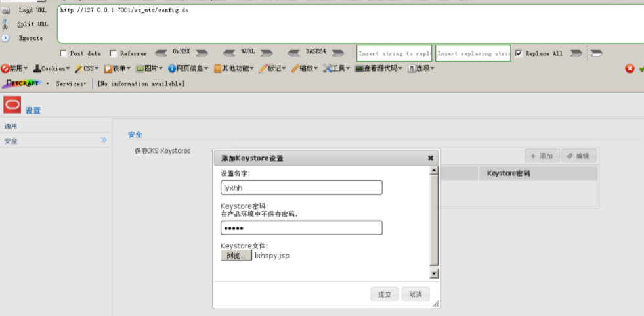The width and height of the screenshot is (644, 316).
Task: Click the dialog scrollbar up arrow
Action: (434, 171)
